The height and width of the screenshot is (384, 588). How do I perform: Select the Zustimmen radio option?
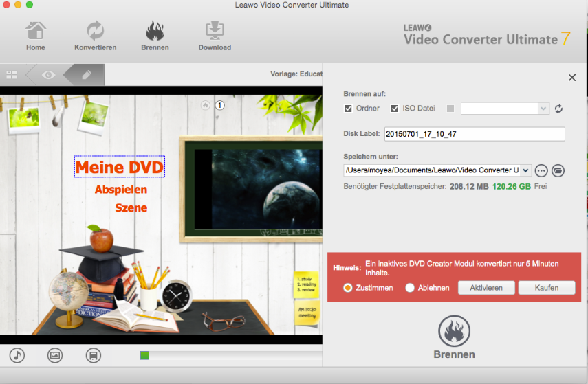coord(347,288)
